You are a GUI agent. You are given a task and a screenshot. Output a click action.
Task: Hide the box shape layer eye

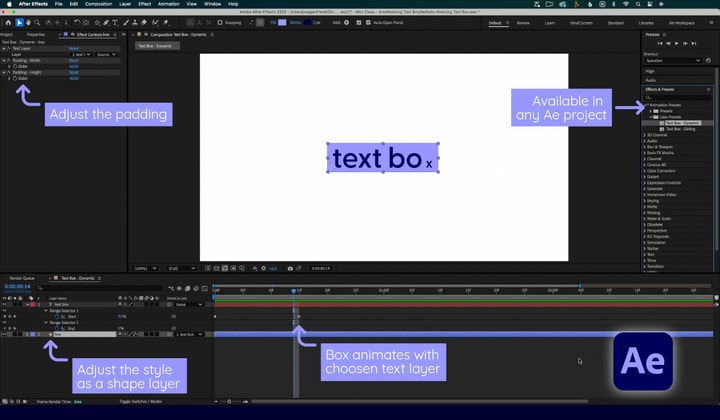point(5,334)
